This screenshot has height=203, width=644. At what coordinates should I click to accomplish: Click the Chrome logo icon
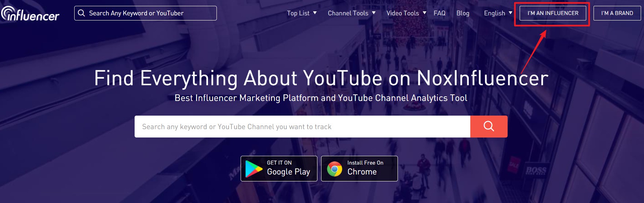click(x=334, y=169)
